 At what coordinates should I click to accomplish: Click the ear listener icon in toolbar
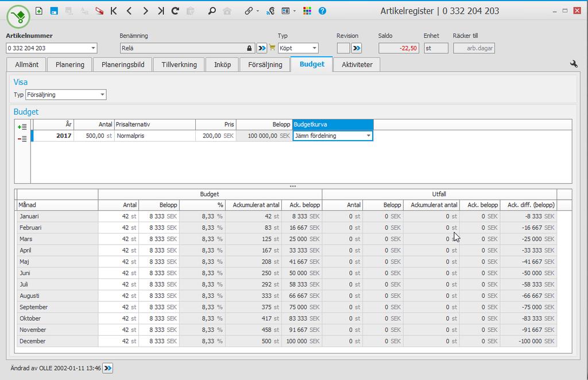[x=270, y=11]
